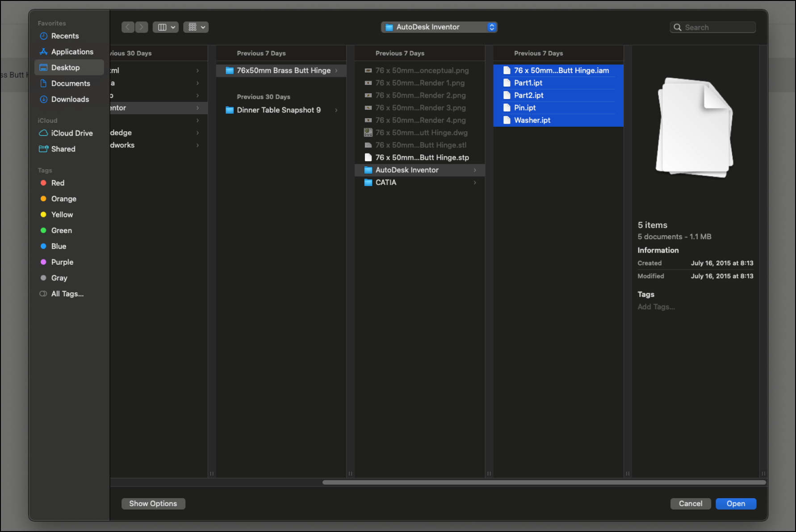Click the Show Options button
The height and width of the screenshot is (532, 796).
coord(153,503)
